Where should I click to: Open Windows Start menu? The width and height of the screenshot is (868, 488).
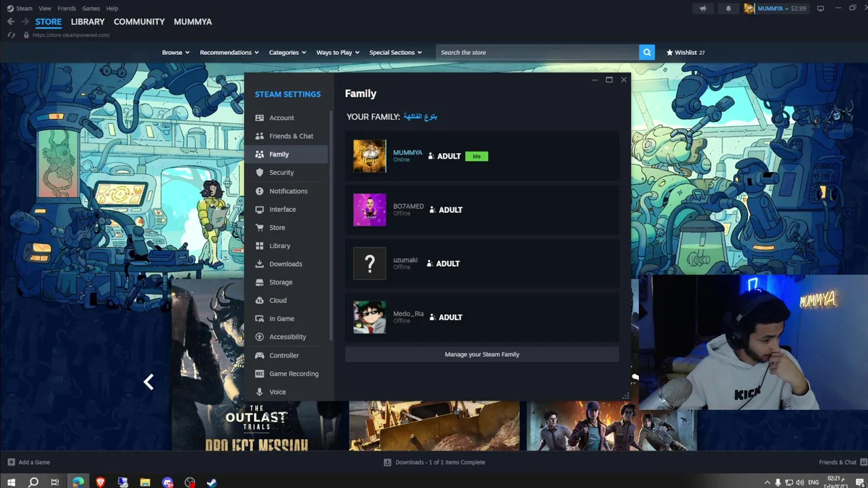(x=11, y=483)
